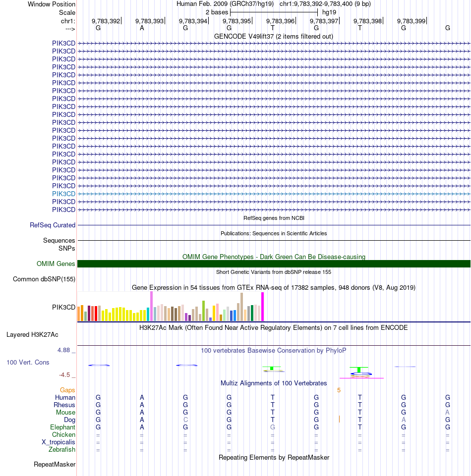Click the chr1:9,783,392-9,783,400 (9 bp) position text
The image size is (471, 476).
(325, 4)
